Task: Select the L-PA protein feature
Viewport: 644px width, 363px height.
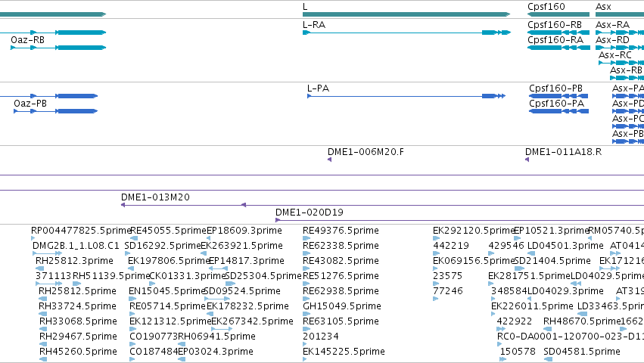Action: click(x=406, y=96)
